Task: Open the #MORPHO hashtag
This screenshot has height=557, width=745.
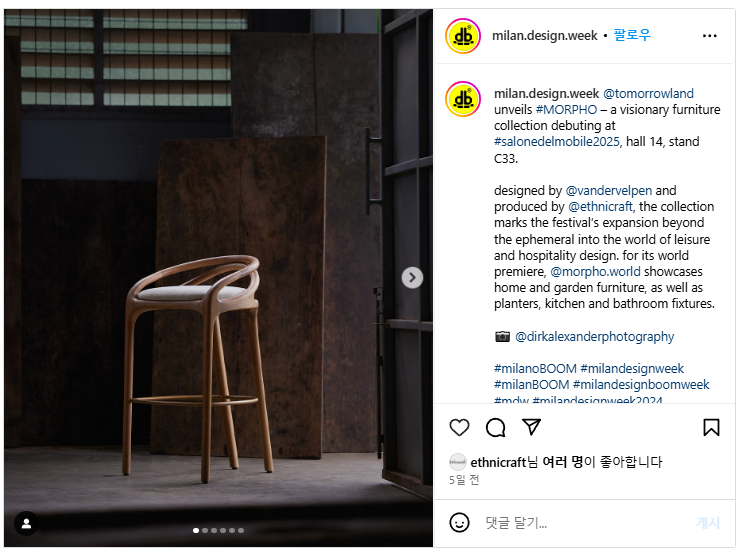Action: [x=566, y=109]
